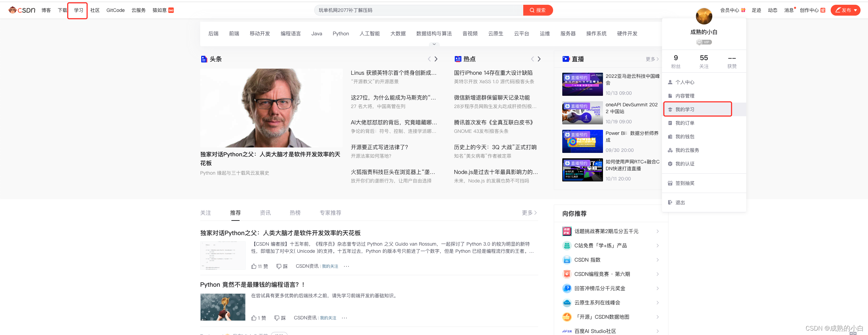The image size is (868, 335).
Task: Select the Python category
Action: point(341,34)
